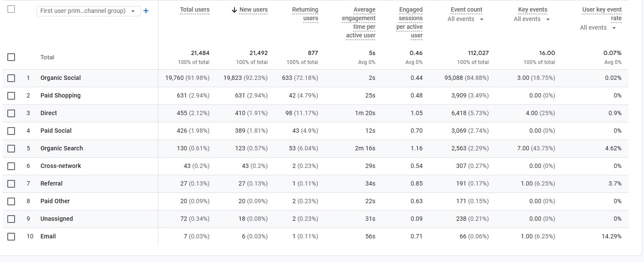The height and width of the screenshot is (262, 644).
Task: Click Average engagement time column header
Action: coord(359,22)
